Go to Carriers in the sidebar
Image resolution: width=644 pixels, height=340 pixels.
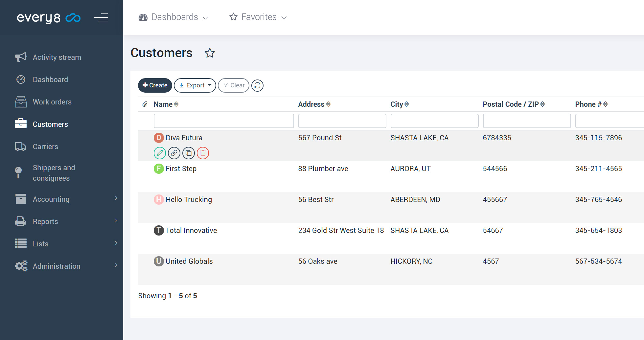pos(45,147)
